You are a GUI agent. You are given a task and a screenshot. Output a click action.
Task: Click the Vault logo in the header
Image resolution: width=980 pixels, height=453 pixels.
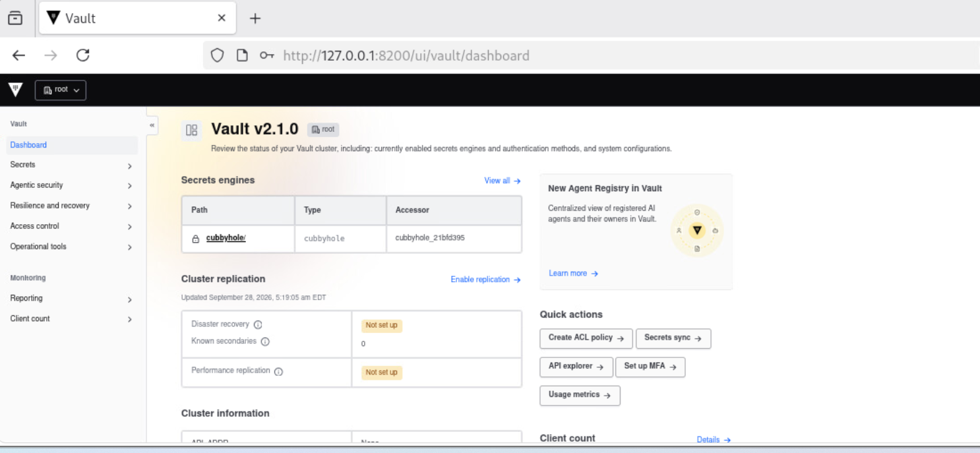(x=15, y=90)
